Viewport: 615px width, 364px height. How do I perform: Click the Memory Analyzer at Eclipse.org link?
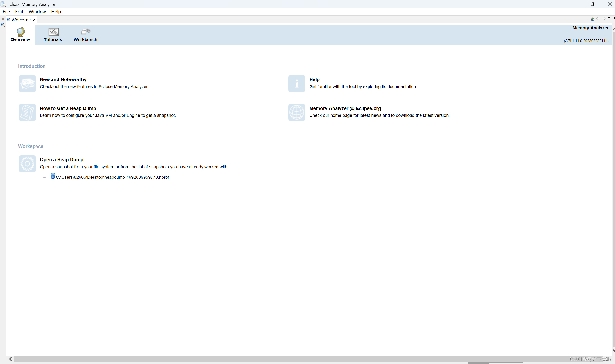point(345,108)
